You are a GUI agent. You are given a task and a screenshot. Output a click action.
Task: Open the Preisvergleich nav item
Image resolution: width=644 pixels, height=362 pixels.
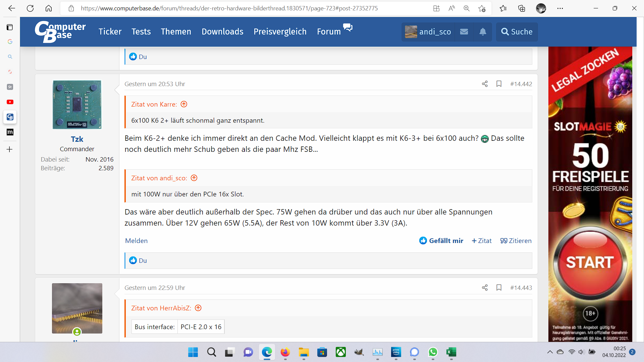tap(280, 32)
